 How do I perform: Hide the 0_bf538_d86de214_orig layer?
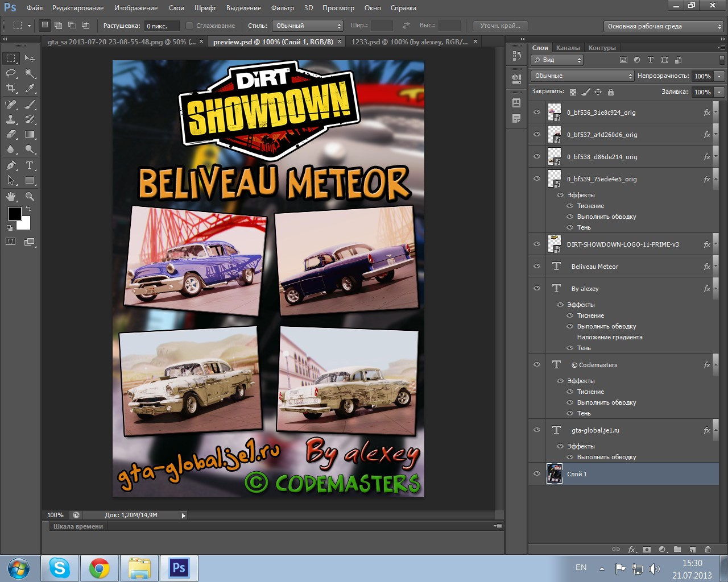point(537,157)
